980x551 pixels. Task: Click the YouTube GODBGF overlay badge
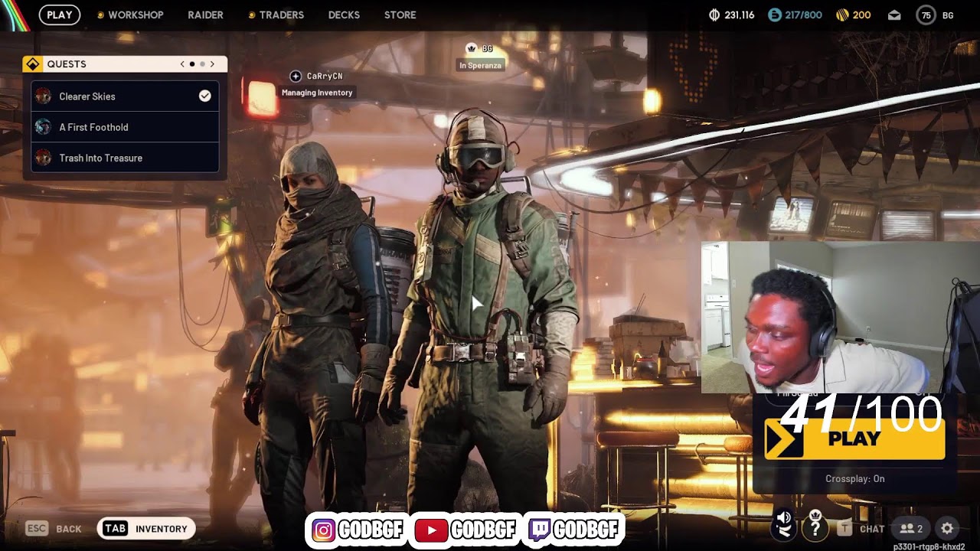pos(465,530)
